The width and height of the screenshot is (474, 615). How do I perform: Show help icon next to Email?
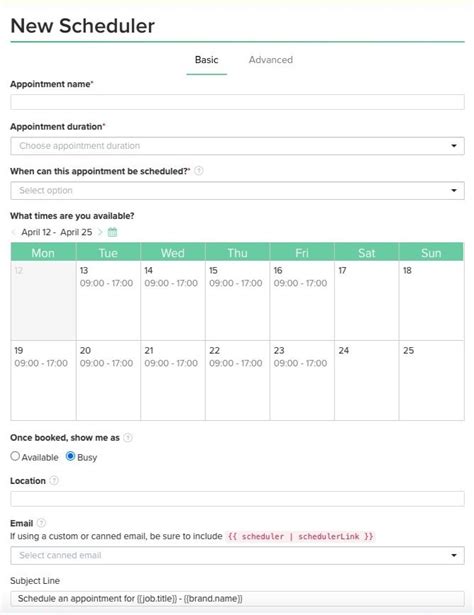pyautogui.click(x=41, y=523)
